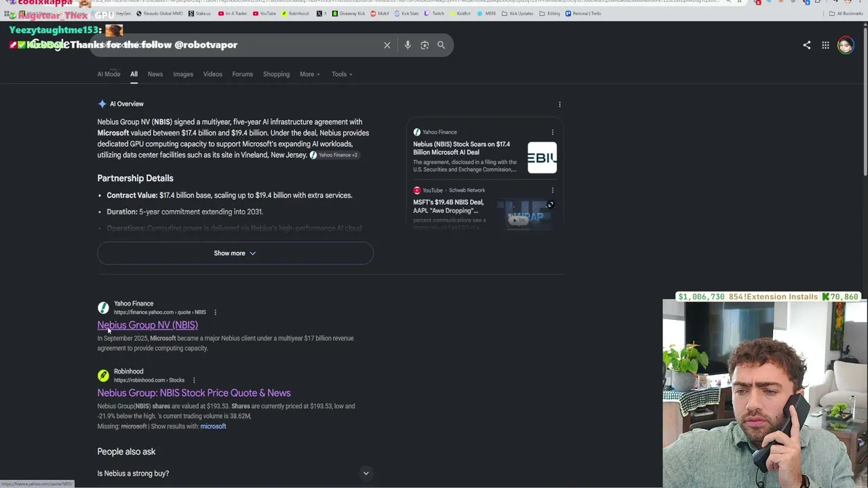Open options for Yahoo Finance source card

click(x=553, y=132)
